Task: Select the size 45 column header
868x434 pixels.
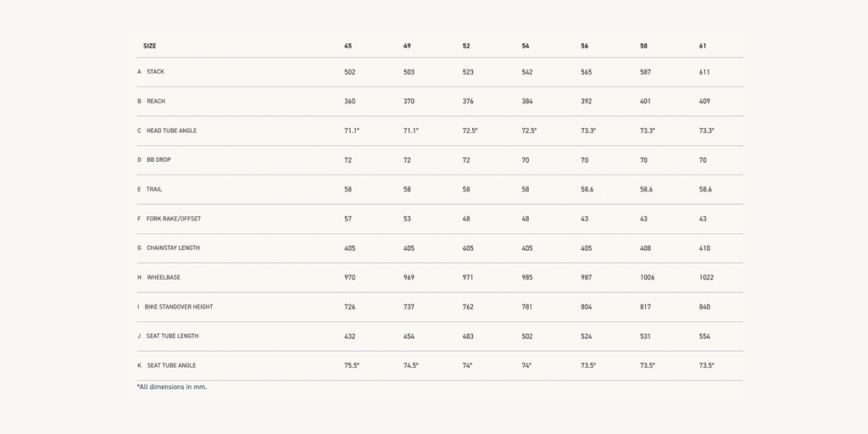Action: [348, 46]
